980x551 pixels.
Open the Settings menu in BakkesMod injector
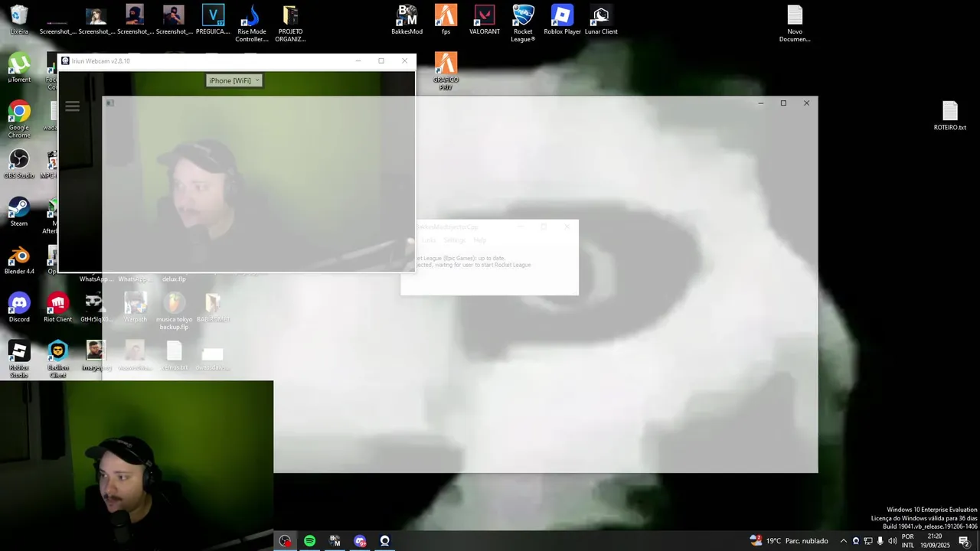[454, 240]
